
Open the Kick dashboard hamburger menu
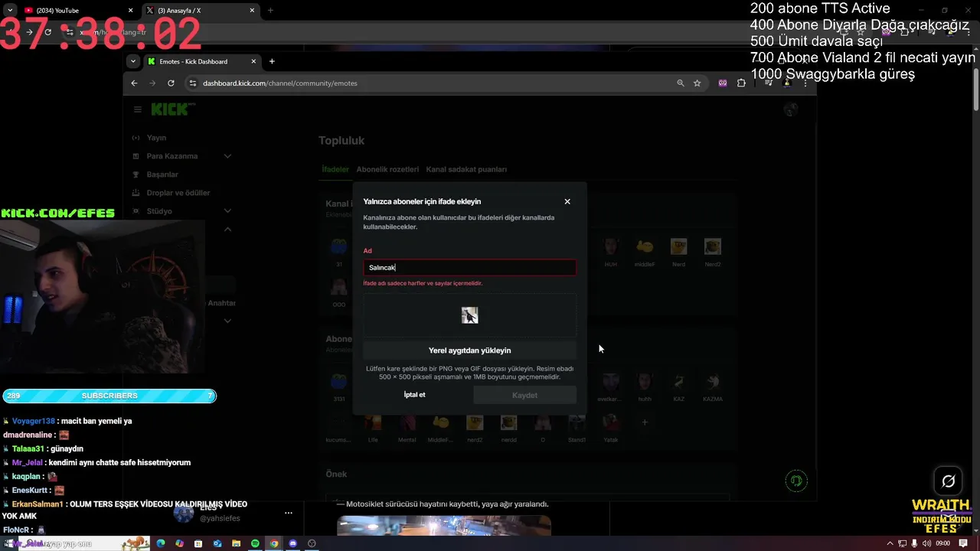(x=138, y=109)
